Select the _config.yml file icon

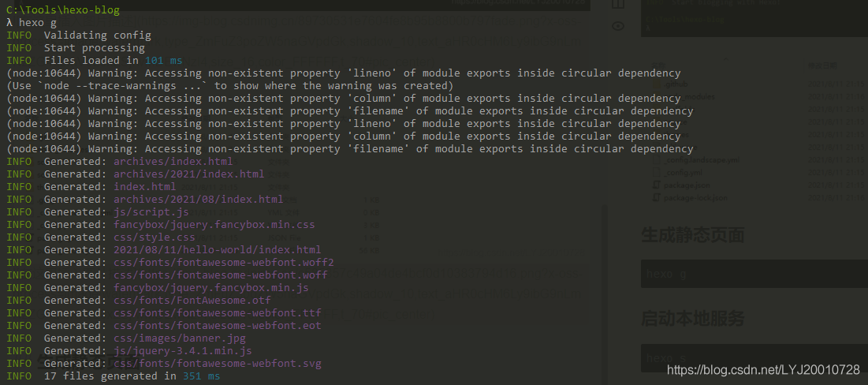657,172
